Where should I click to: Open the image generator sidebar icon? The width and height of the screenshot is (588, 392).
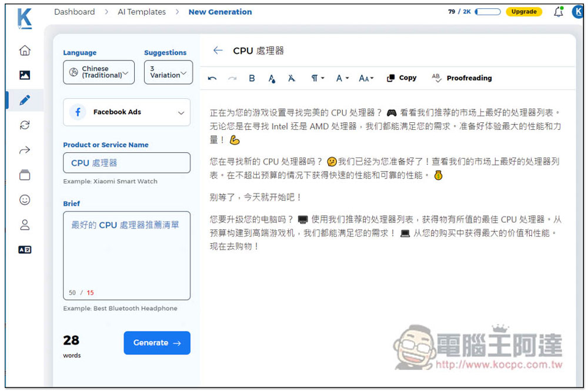25,75
